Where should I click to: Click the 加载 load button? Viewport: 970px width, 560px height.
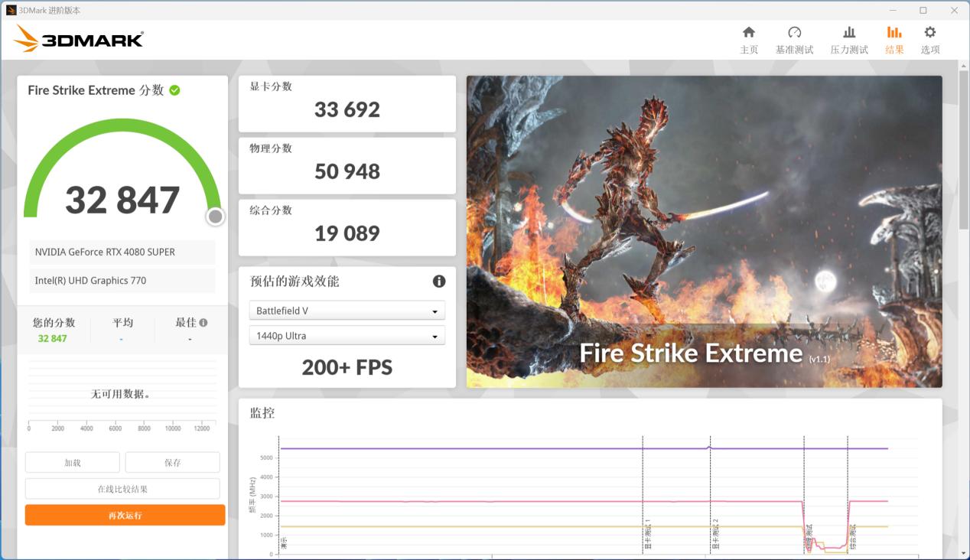click(73, 462)
